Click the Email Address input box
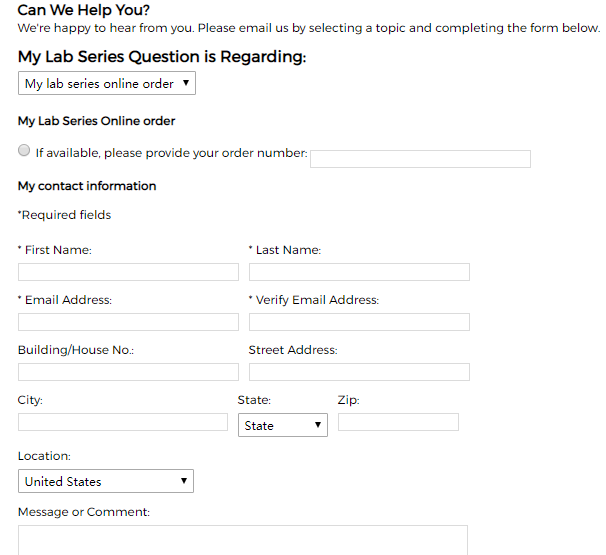Screen dimensions: 606x555 pyautogui.click(x=128, y=322)
